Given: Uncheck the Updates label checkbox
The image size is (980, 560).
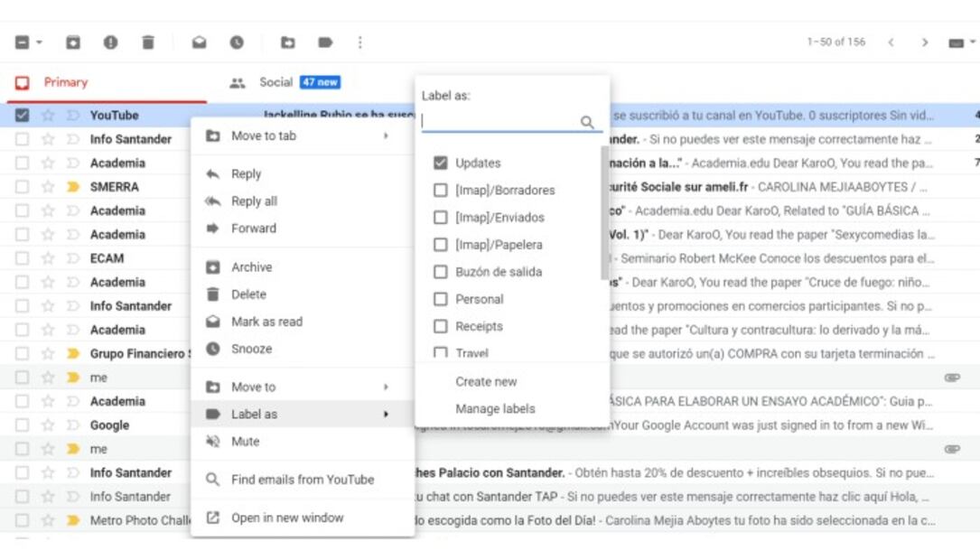Looking at the screenshot, I should click(441, 163).
